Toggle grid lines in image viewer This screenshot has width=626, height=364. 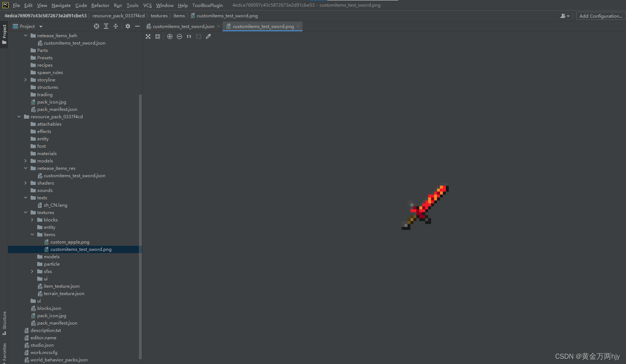(158, 36)
